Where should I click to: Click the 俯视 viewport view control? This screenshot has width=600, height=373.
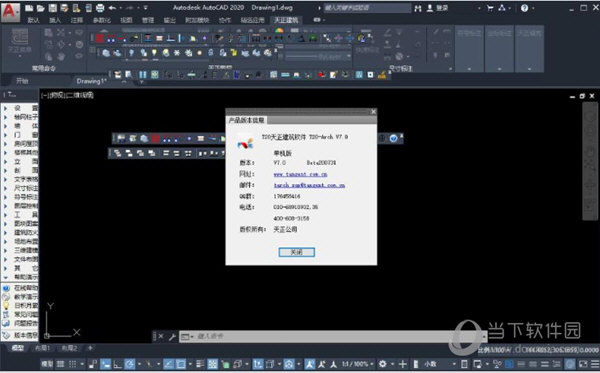(x=57, y=95)
